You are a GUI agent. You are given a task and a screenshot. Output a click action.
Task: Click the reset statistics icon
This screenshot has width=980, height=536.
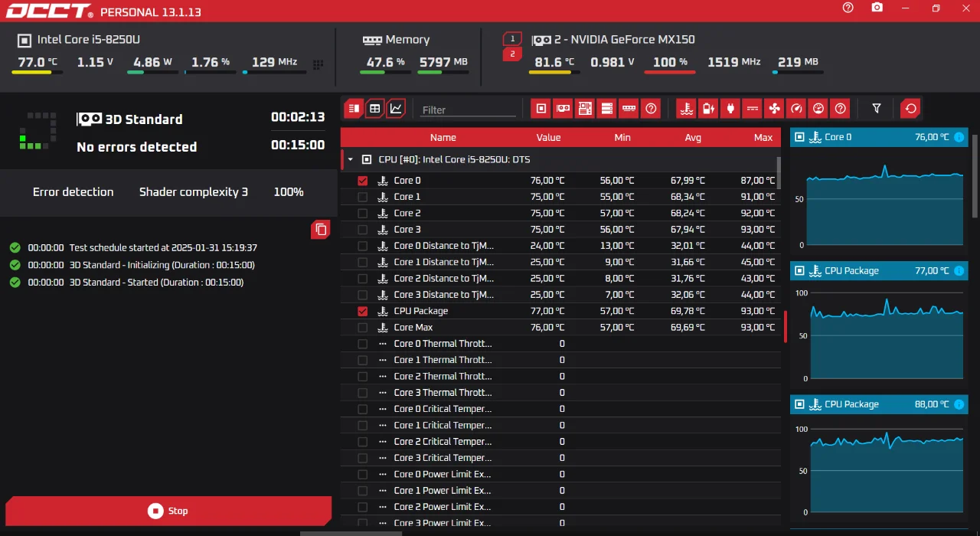910,109
